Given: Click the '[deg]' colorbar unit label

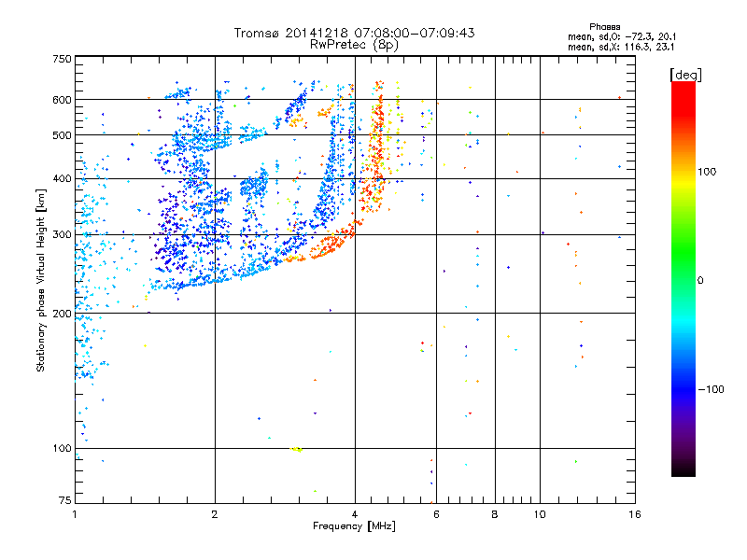Looking at the screenshot, I should coord(685,76).
